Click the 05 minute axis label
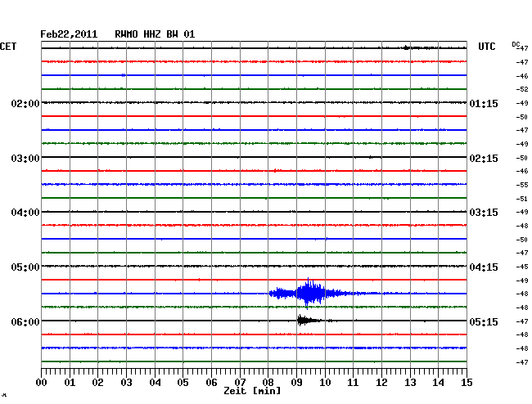Image resolution: width=532 pixels, height=404 pixels. coord(183,382)
